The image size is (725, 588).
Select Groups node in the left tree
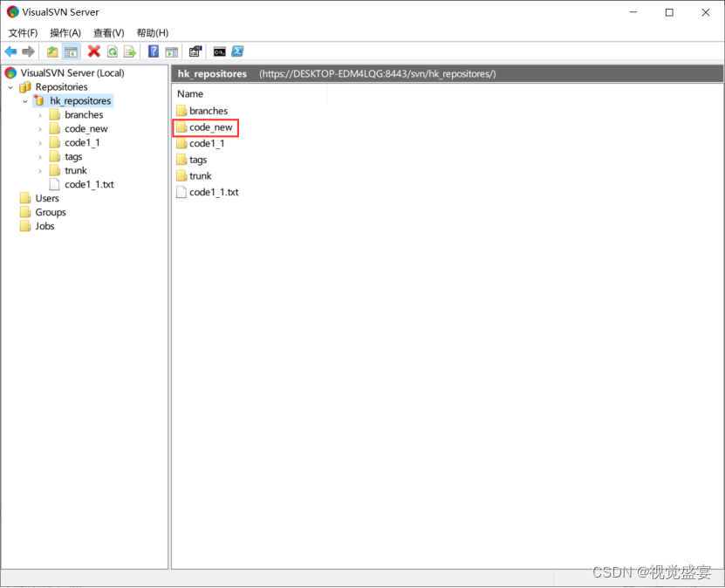pyautogui.click(x=51, y=212)
